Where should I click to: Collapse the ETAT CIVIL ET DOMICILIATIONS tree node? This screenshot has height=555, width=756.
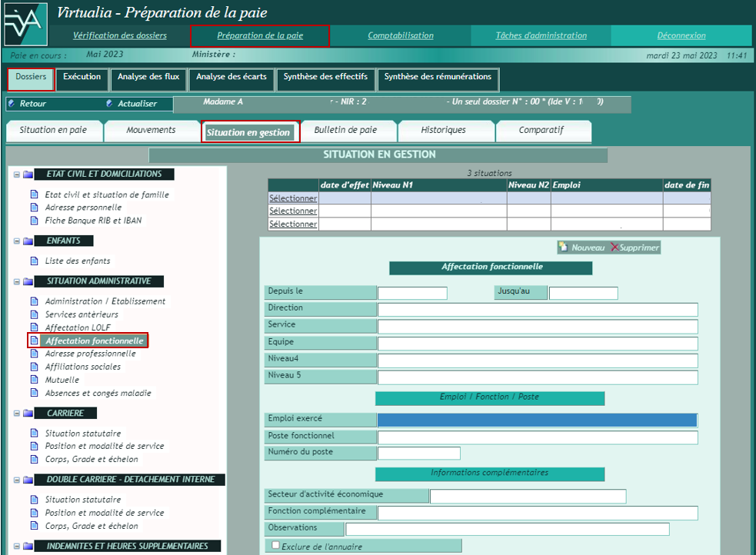(x=16, y=174)
